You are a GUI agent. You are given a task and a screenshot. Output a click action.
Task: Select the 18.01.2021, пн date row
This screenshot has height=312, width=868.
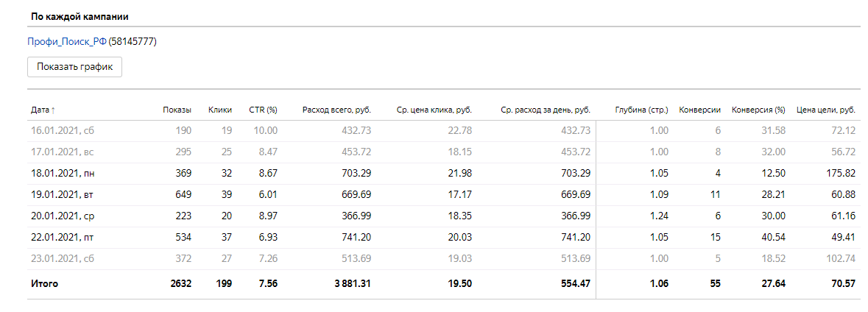click(63, 173)
